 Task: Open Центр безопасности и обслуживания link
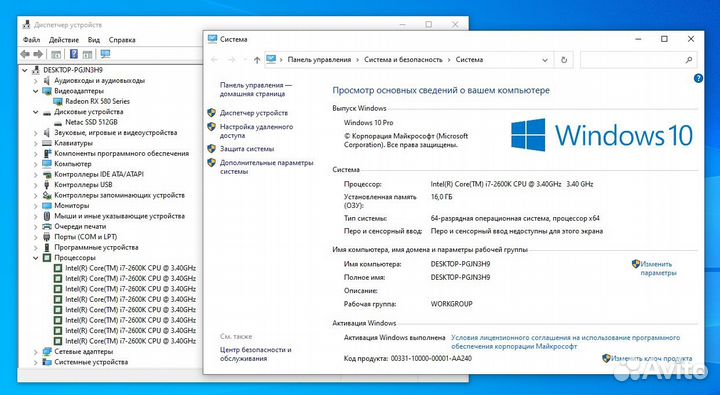pyautogui.click(x=256, y=354)
